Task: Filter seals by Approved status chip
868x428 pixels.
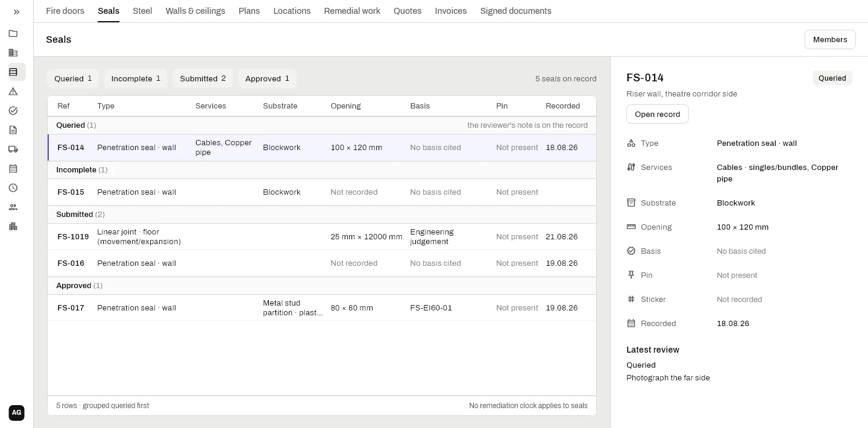Action: pyautogui.click(x=267, y=78)
